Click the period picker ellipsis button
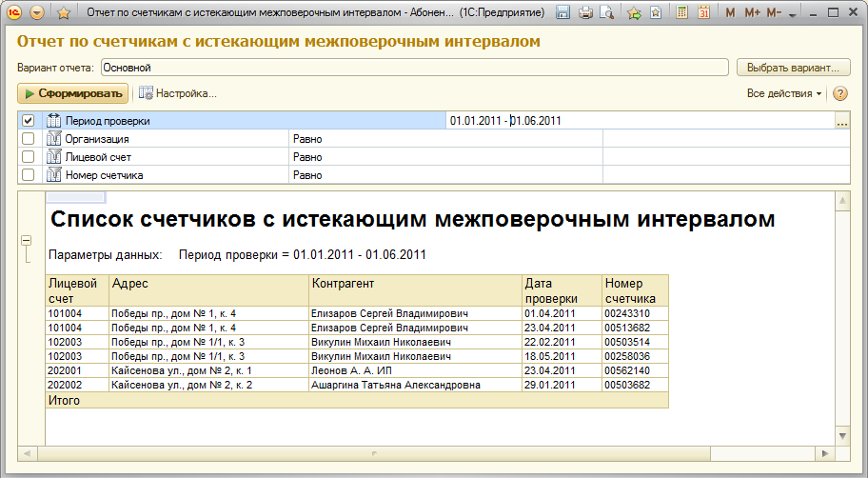This screenshot has height=478, width=868. (x=841, y=122)
